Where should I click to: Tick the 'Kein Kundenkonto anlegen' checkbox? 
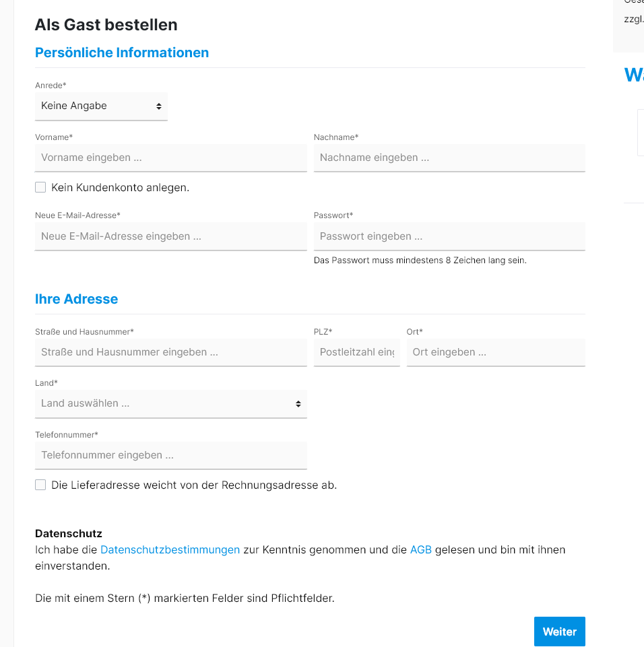click(x=40, y=188)
